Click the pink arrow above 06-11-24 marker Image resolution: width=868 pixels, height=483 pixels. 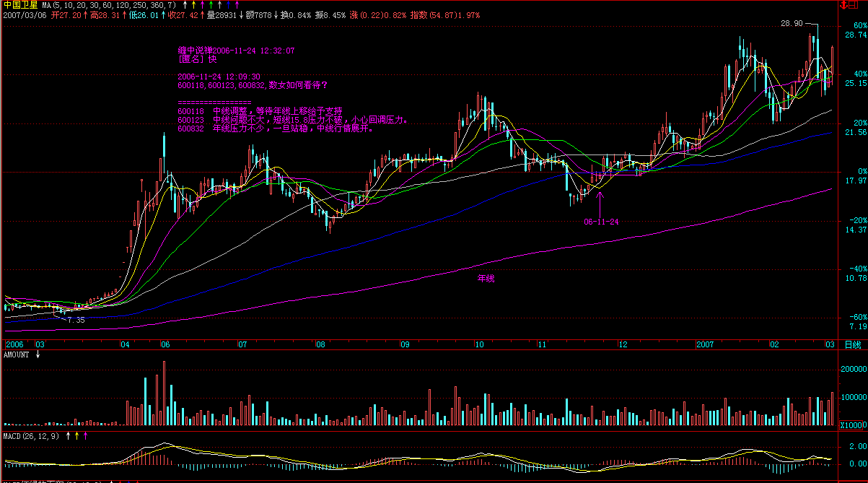(x=600, y=195)
